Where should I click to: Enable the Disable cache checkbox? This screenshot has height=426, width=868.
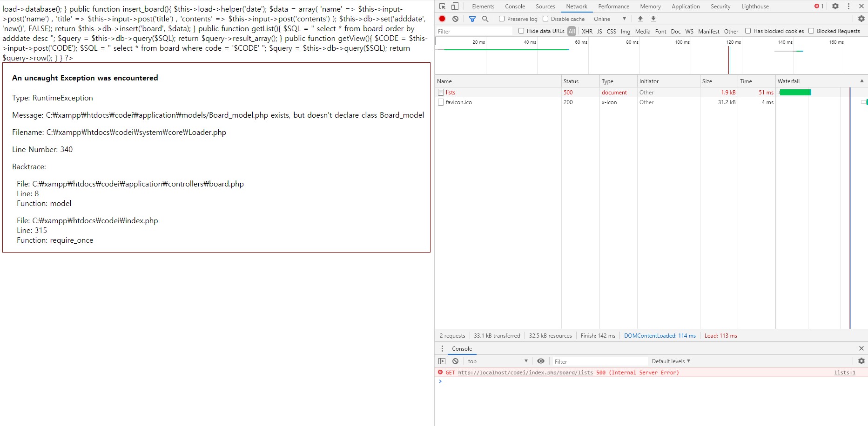(x=545, y=19)
